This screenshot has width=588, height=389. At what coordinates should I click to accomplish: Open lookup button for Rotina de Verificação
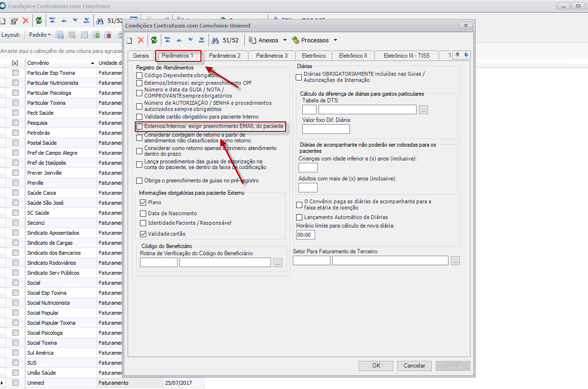[x=278, y=262]
